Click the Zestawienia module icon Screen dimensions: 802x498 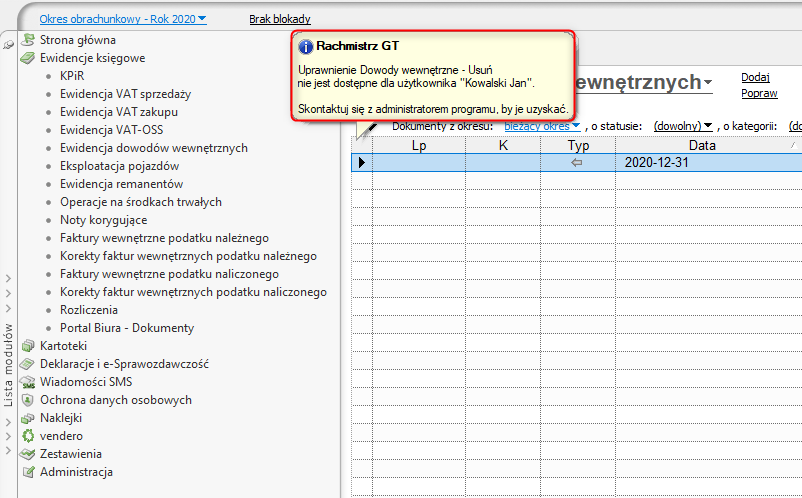pos(28,454)
